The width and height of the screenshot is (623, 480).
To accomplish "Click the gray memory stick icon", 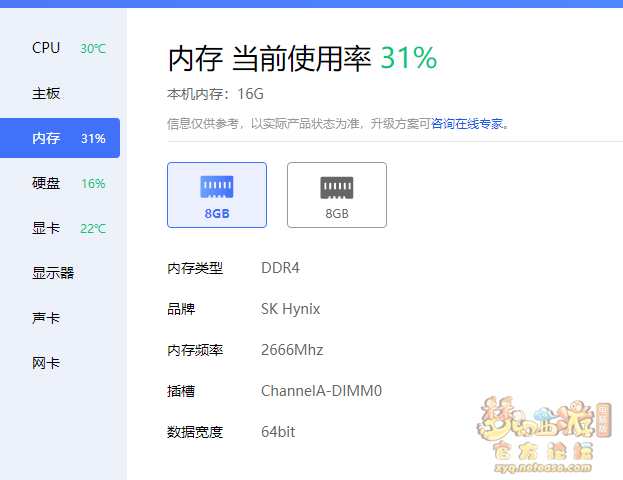I will [x=337, y=187].
